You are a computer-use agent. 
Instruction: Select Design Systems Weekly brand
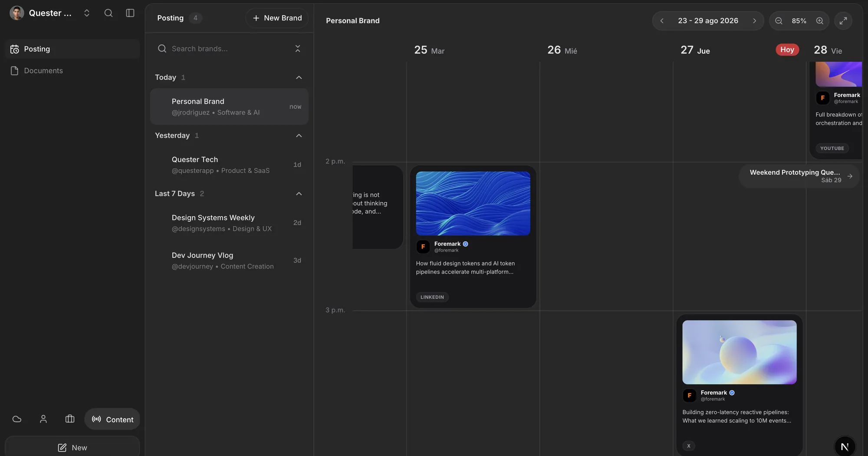pyautogui.click(x=229, y=223)
